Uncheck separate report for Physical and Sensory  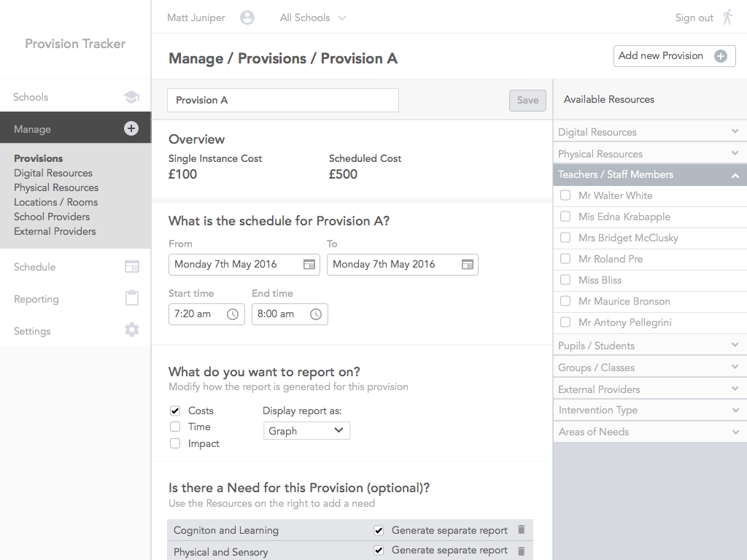(379, 551)
